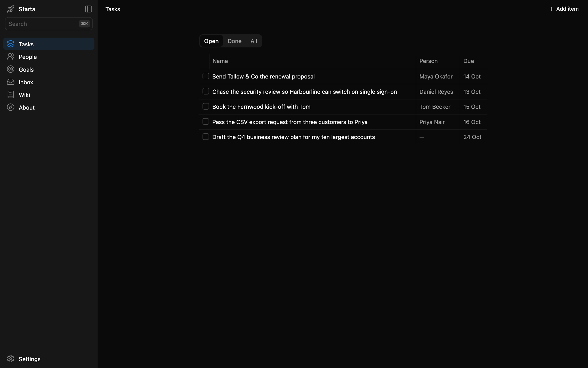This screenshot has width=588, height=368.
Task: Click the Tasks layers icon in sidebar
Action: pyautogui.click(x=11, y=44)
